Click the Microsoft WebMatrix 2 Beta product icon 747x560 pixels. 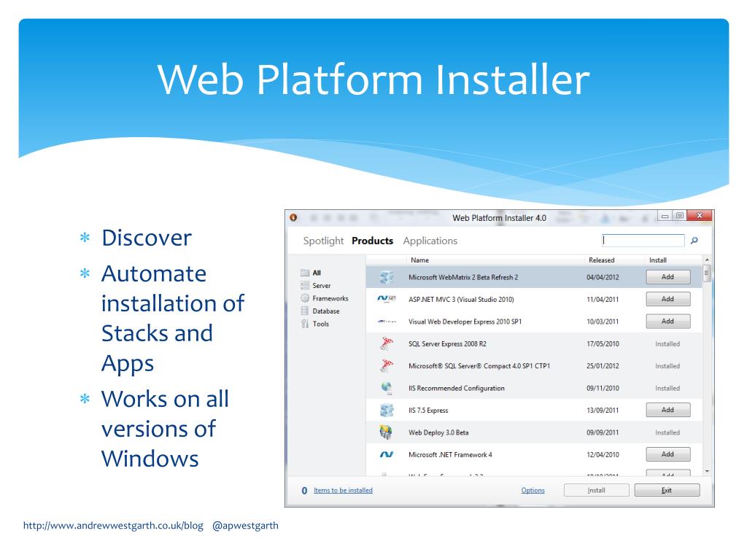387,277
